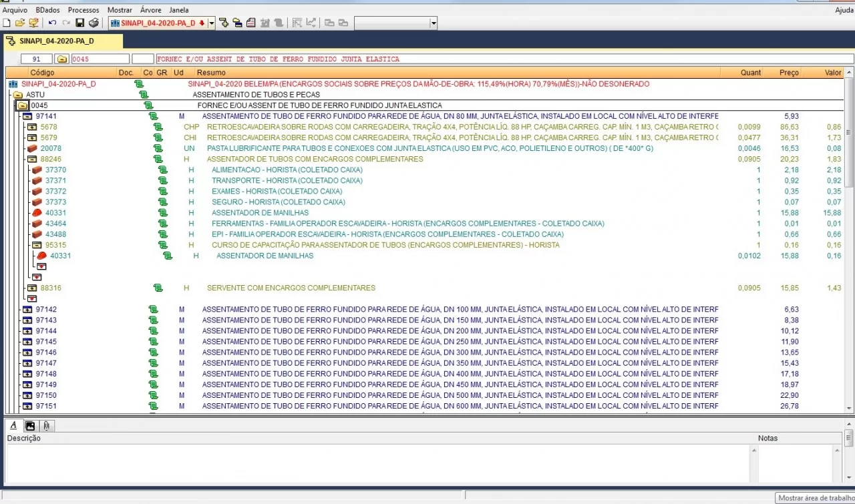Click the redo arrow icon
The height and width of the screenshot is (504, 855).
(65, 23)
